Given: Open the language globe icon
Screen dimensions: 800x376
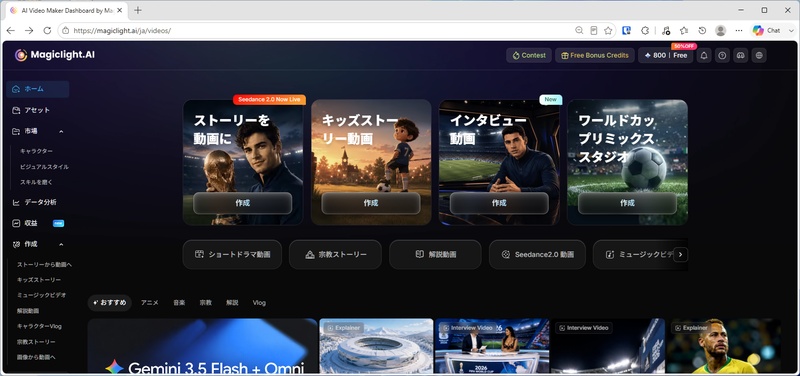Looking at the screenshot, I should point(759,56).
